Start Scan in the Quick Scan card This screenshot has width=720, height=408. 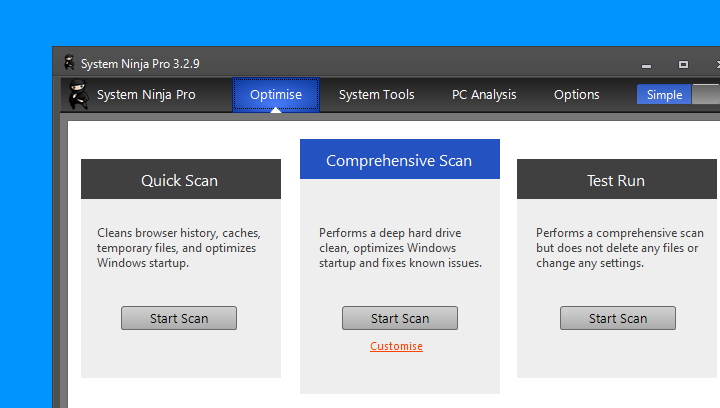tap(179, 318)
